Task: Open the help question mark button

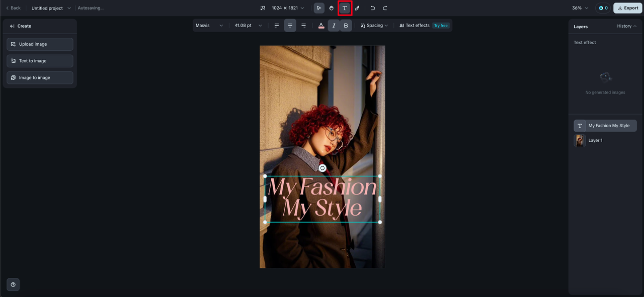Action: pos(13,284)
